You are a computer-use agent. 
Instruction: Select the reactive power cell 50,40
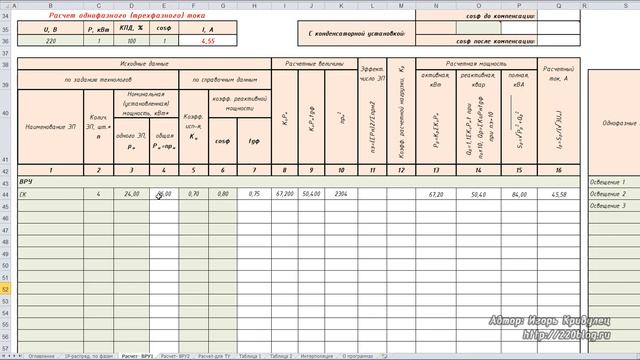(x=478, y=195)
